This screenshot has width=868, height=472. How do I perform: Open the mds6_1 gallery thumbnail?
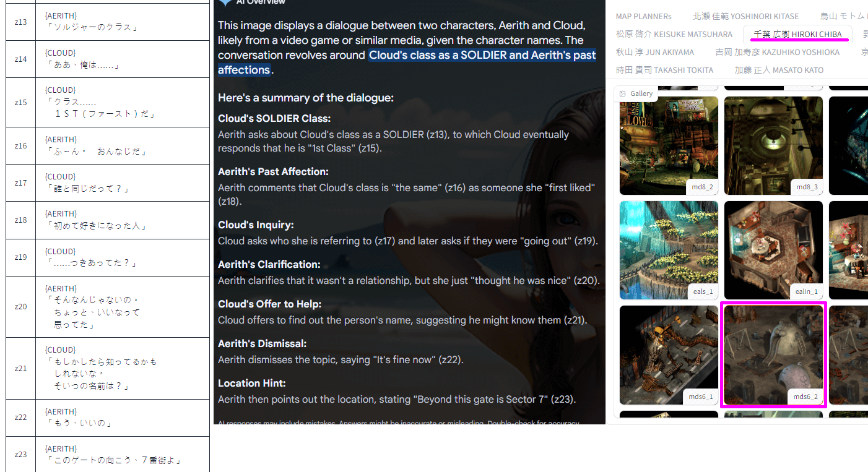669,355
